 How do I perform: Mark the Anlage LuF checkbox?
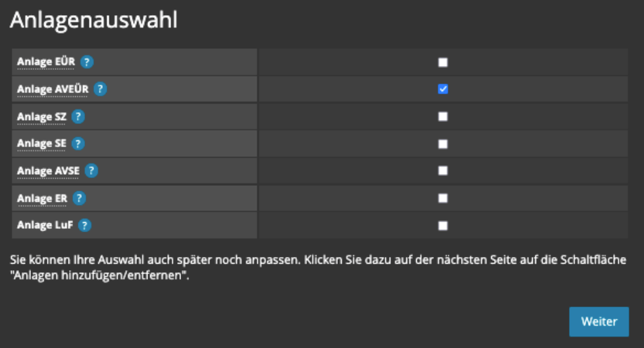coord(443,225)
